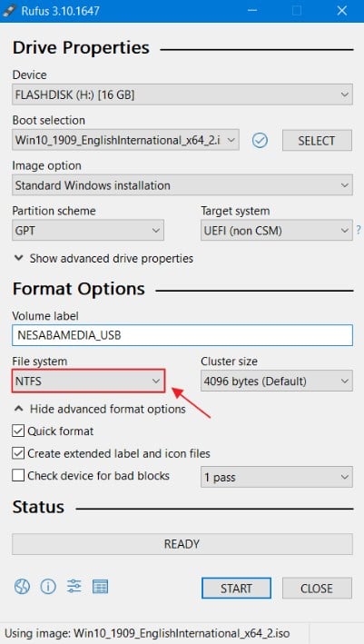
Task: Open the language globe icon
Action: point(22,586)
